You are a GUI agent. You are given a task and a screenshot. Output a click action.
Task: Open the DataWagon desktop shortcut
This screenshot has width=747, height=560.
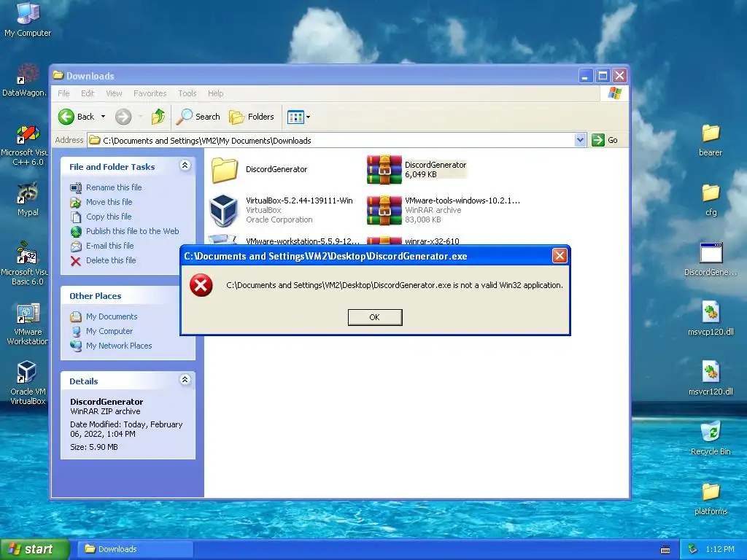[25, 80]
